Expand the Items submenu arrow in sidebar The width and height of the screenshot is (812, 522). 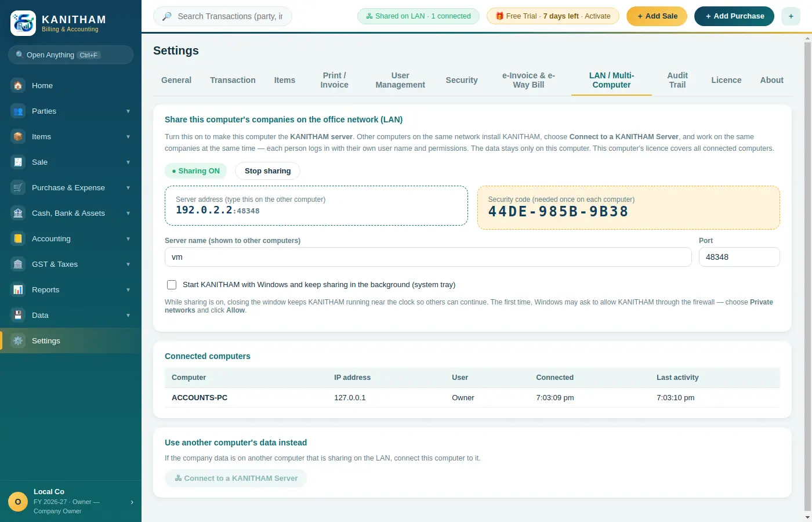coord(128,136)
